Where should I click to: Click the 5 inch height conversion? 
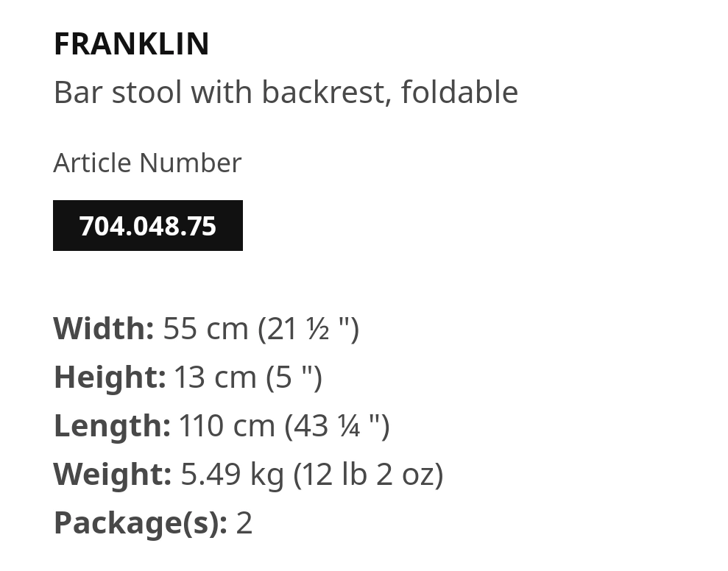point(294,377)
